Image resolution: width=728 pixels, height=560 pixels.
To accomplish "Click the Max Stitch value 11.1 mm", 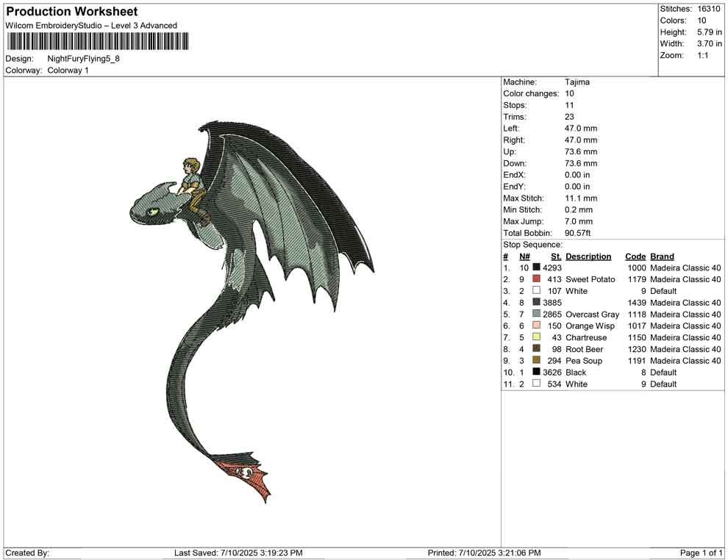I will 581,198.
